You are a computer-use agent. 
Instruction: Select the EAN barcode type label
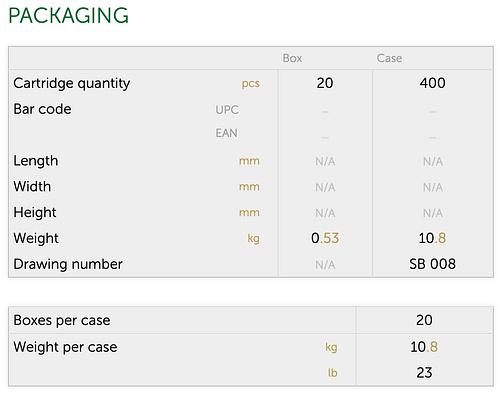[x=226, y=133]
